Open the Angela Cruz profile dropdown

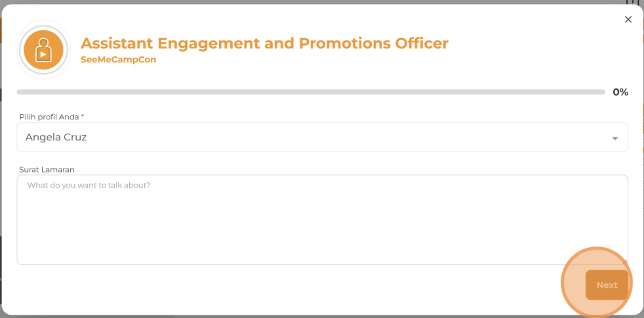click(322, 137)
